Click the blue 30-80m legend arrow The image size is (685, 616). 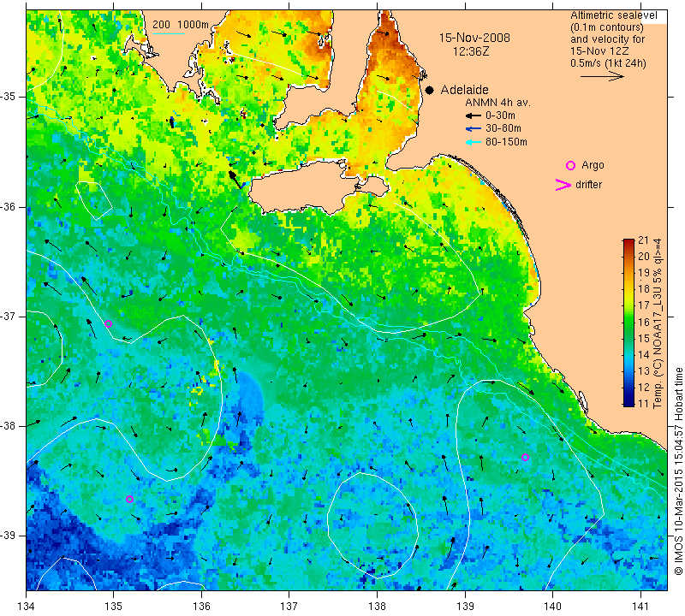(474, 129)
